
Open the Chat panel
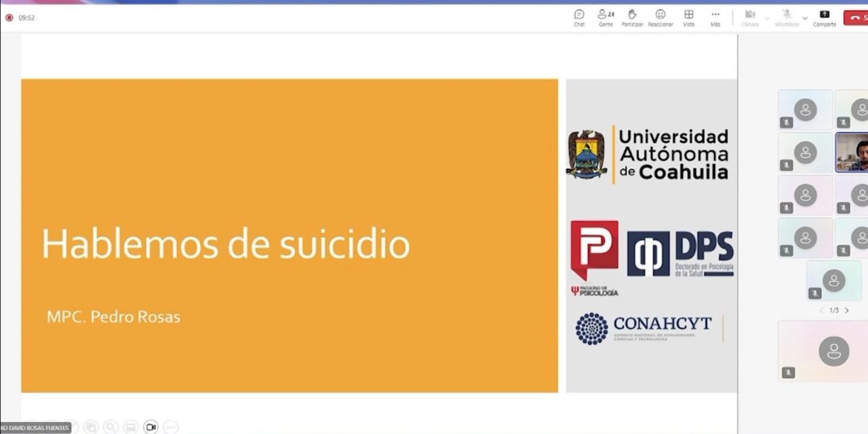pos(579,18)
